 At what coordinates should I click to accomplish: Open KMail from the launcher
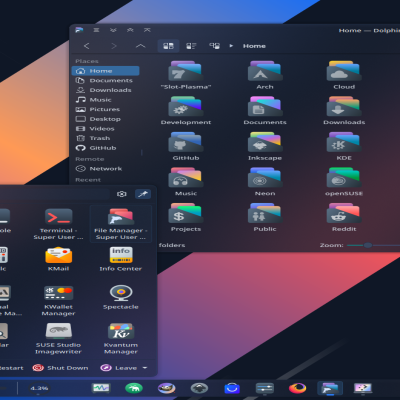pyautogui.click(x=58, y=259)
